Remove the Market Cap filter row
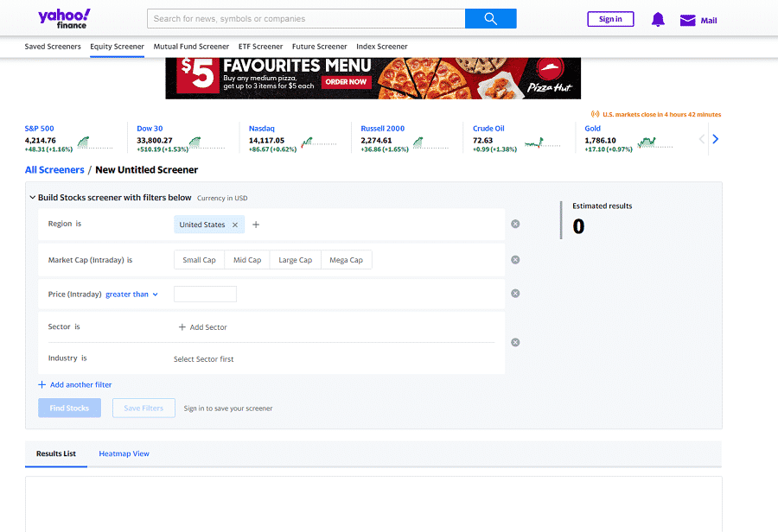This screenshot has height=532, width=778. tap(515, 260)
